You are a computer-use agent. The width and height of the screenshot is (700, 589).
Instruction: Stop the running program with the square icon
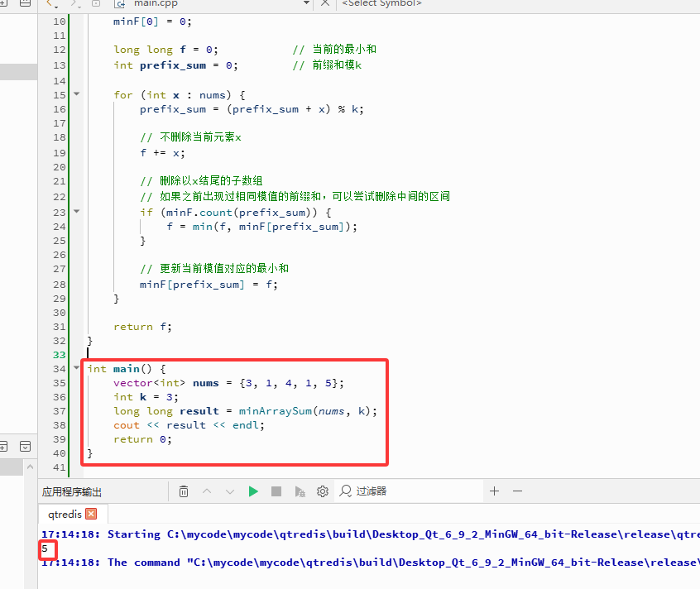[x=276, y=491]
